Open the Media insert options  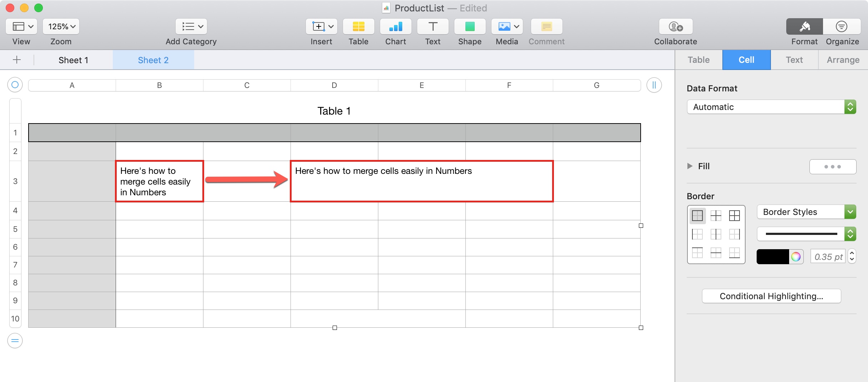point(507,27)
